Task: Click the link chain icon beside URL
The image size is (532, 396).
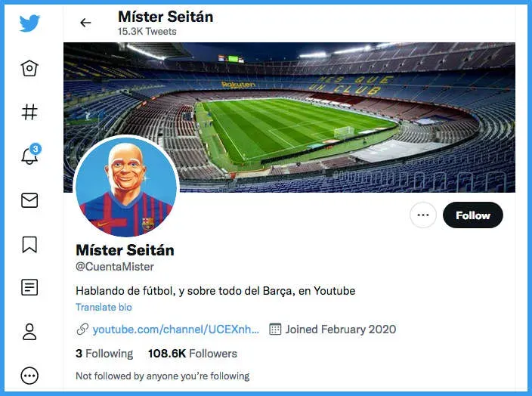Action: pyautogui.click(x=82, y=329)
